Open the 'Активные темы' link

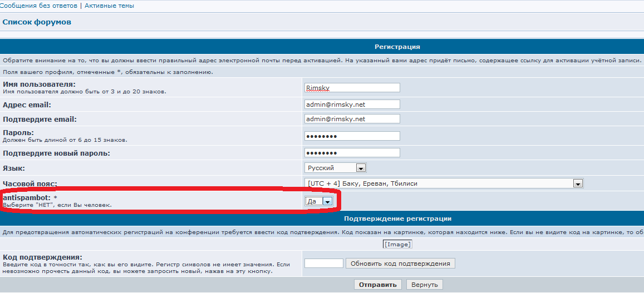click(109, 6)
